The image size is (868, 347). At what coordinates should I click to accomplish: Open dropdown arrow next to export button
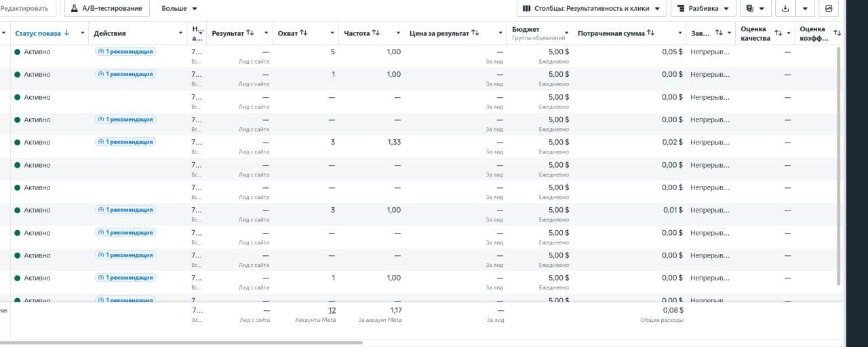(x=805, y=8)
